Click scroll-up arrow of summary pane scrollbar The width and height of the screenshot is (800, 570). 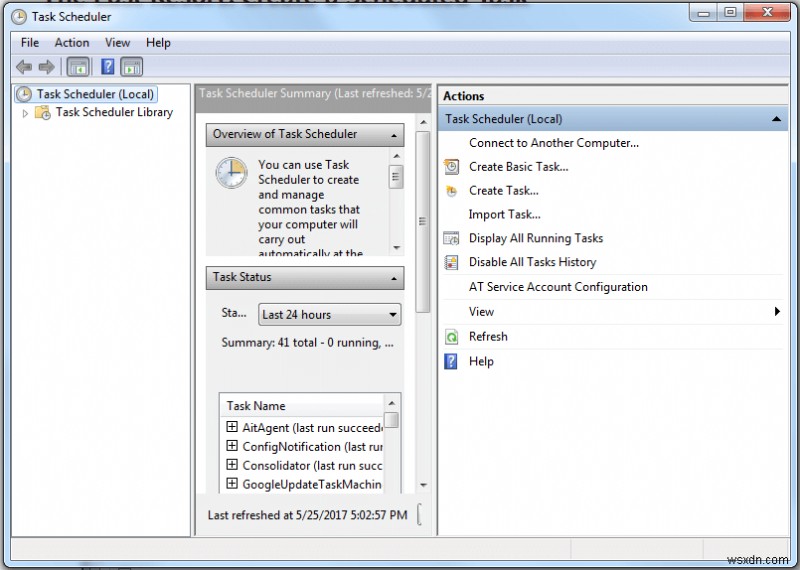(x=423, y=122)
